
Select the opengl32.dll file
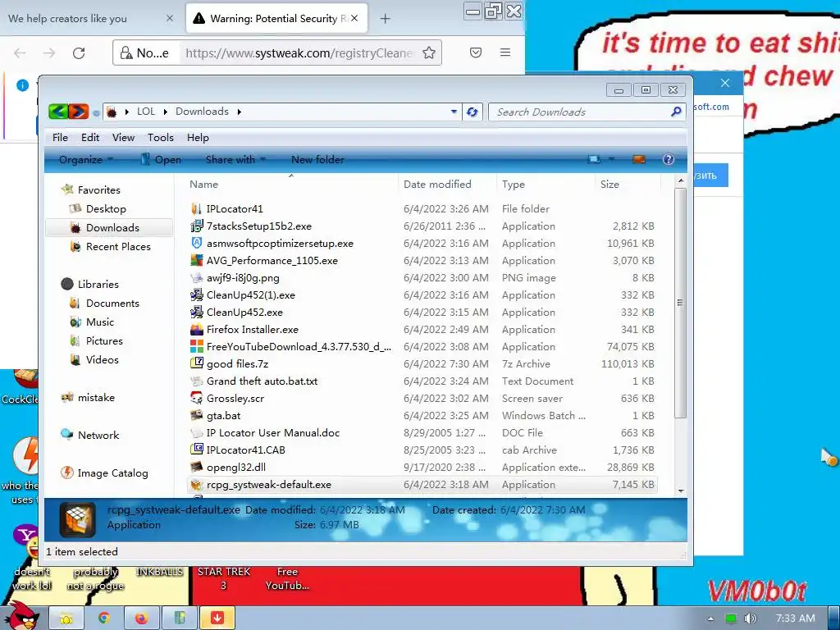coord(236,467)
